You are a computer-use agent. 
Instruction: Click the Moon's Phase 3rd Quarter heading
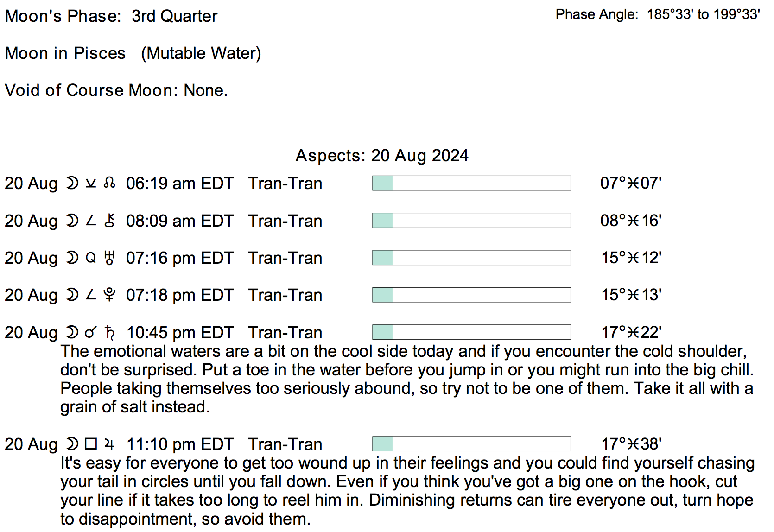111,16
